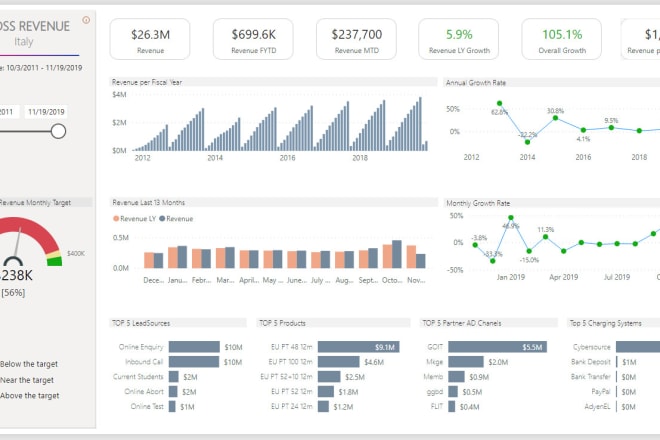Click the 62.8% annual growth data point

[499, 103]
